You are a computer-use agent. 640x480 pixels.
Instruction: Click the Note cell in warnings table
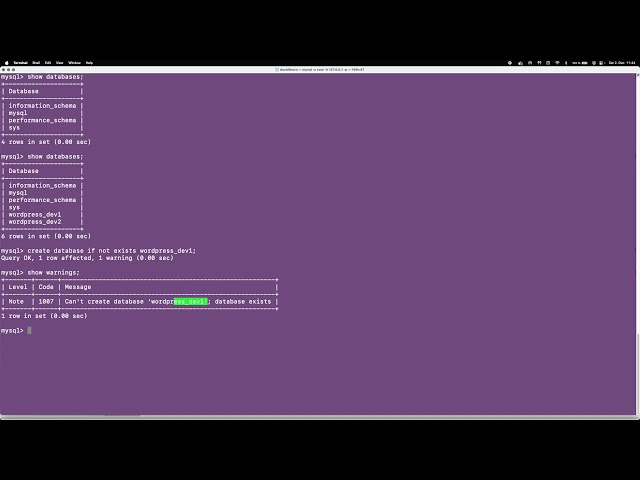pos(16,302)
